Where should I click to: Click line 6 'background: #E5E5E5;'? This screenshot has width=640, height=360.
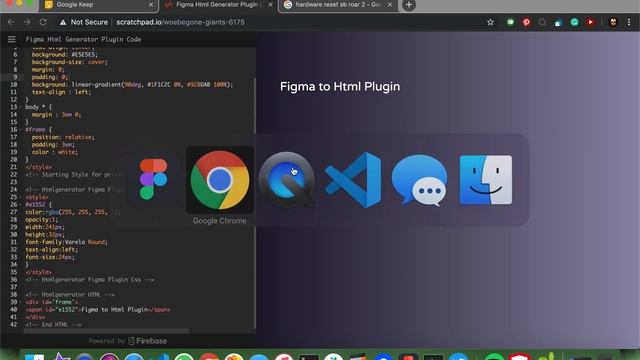pos(65,54)
